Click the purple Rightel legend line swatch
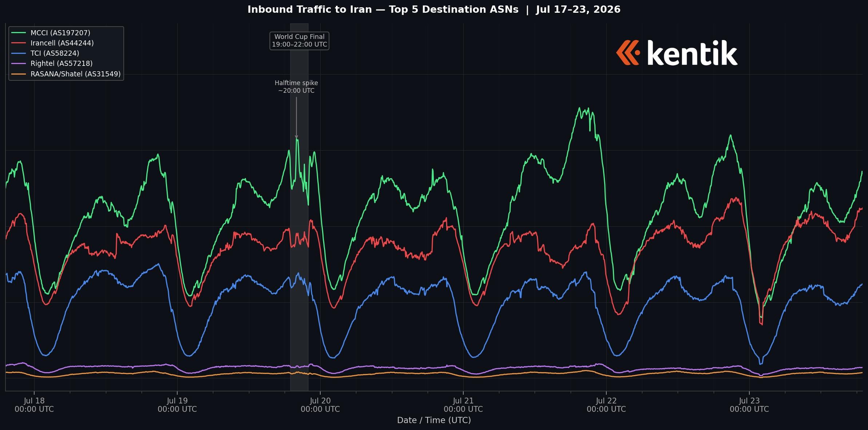Image resolution: width=868 pixels, height=430 pixels. pos(19,63)
